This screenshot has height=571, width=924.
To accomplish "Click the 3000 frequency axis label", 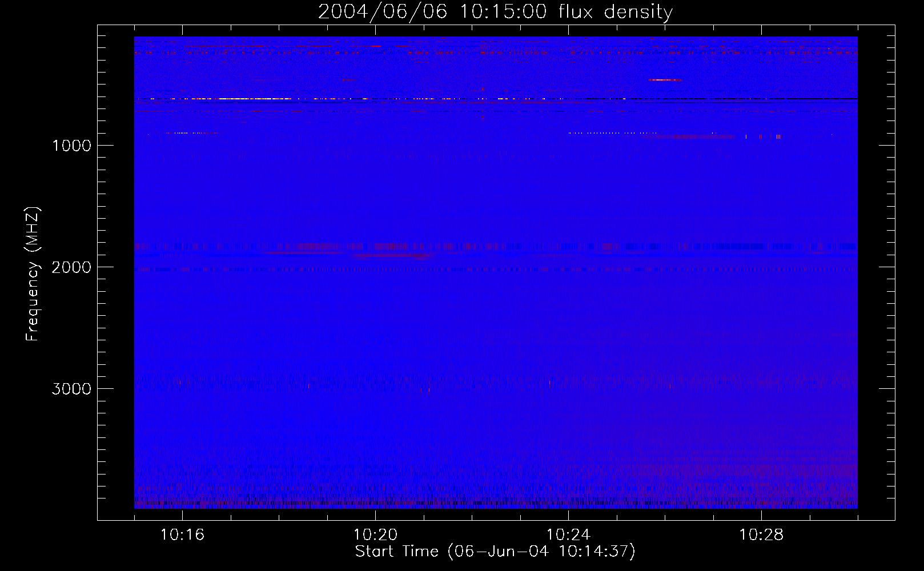I will (71, 389).
